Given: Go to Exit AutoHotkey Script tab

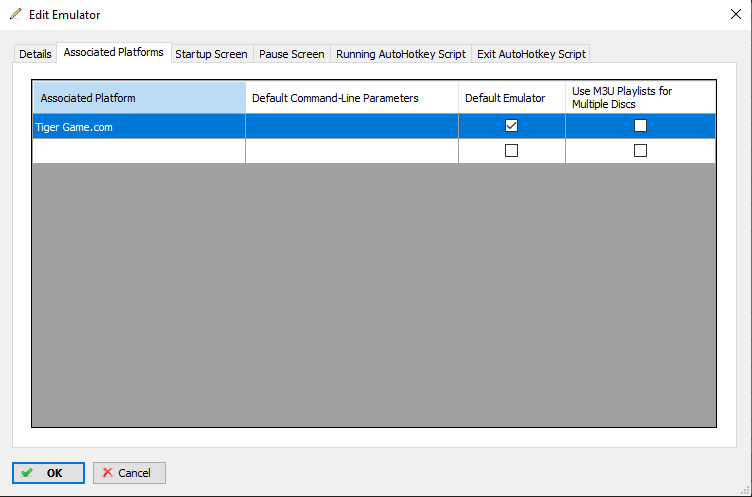Looking at the screenshot, I should pyautogui.click(x=531, y=54).
